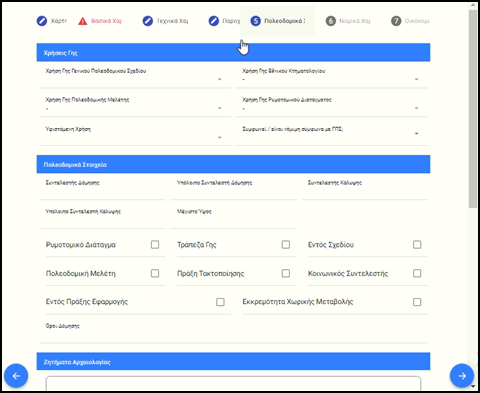Go forward with the right arrow button
This screenshot has width=480, height=393.
coord(462,376)
